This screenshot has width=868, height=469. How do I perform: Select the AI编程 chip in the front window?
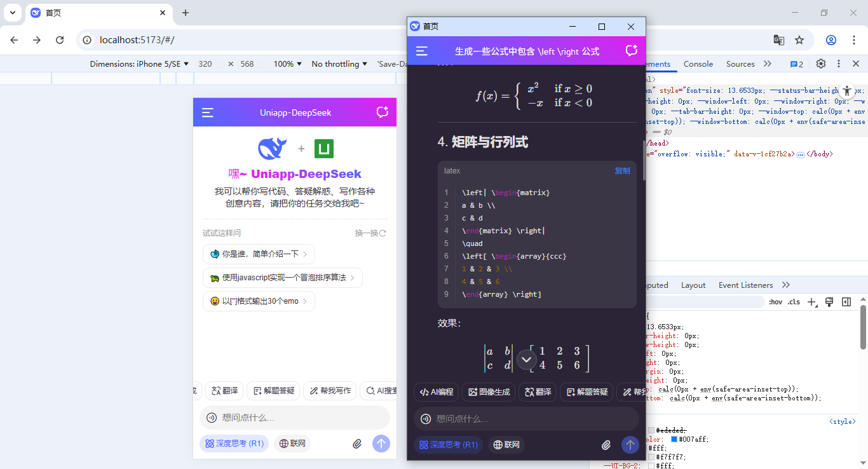(x=436, y=392)
